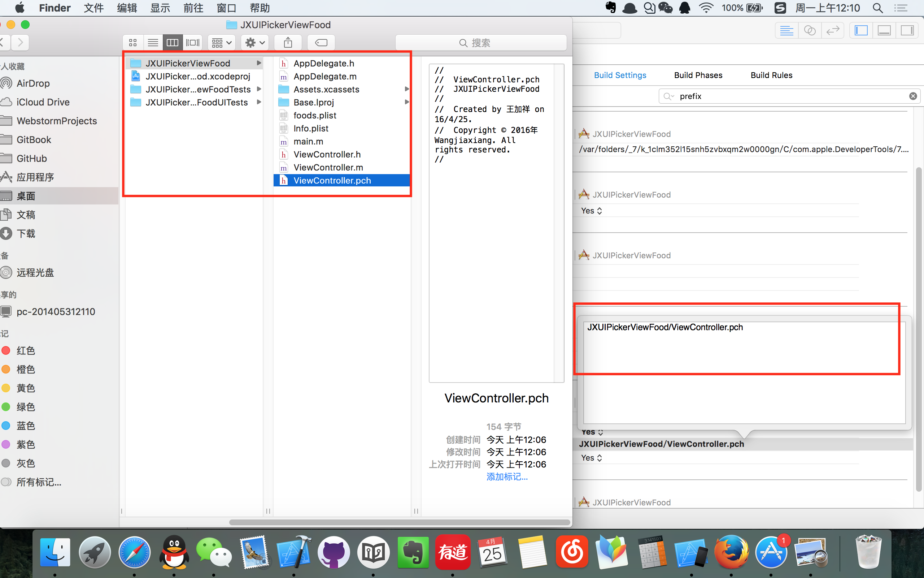The height and width of the screenshot is (578, 924).
Task: Show Xcode standard editor
Action: (786, 31)
